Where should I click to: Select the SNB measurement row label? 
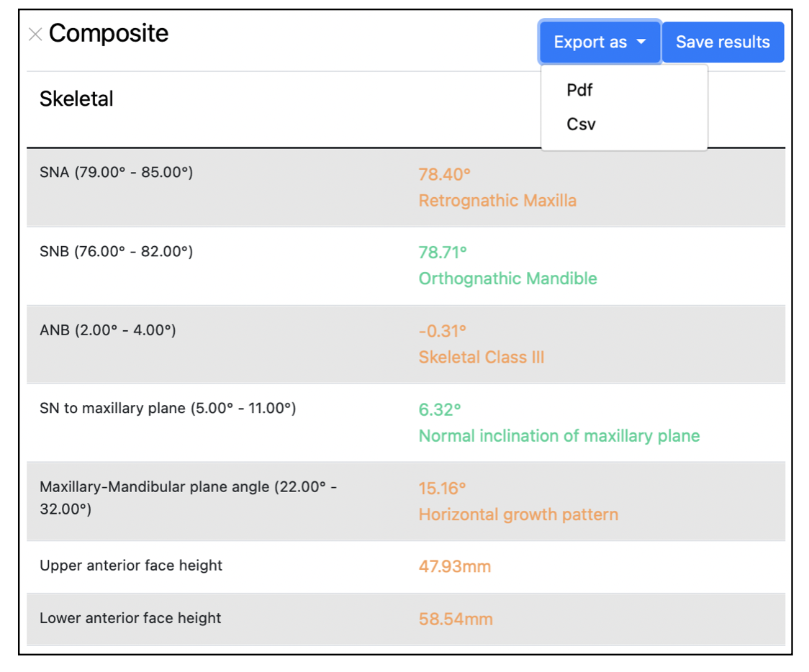click(x=116, y=251)
